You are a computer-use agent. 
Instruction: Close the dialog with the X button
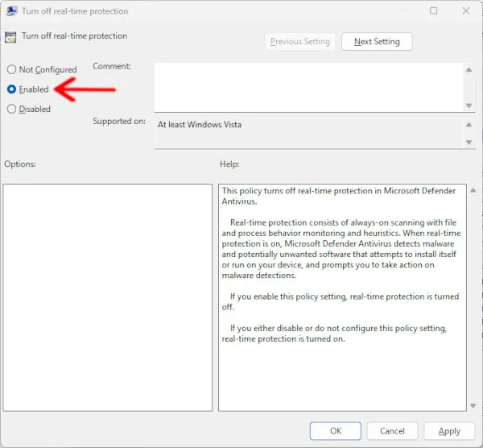point(466,11)
